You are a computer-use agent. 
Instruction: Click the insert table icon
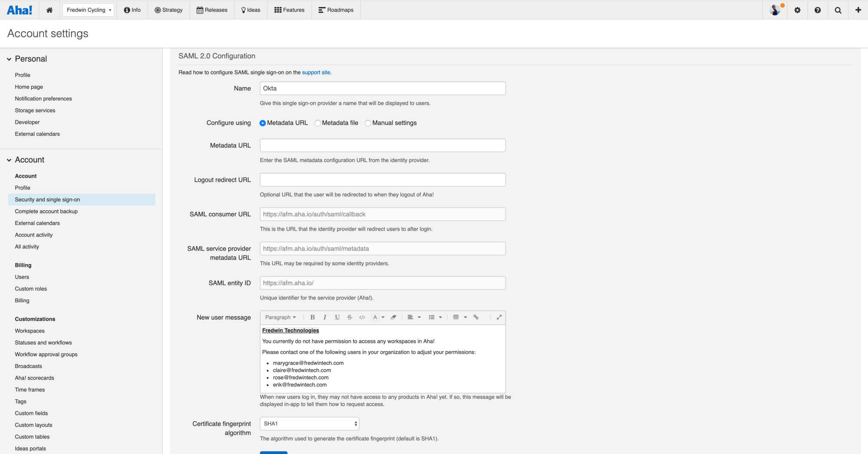tap(456, 317)
